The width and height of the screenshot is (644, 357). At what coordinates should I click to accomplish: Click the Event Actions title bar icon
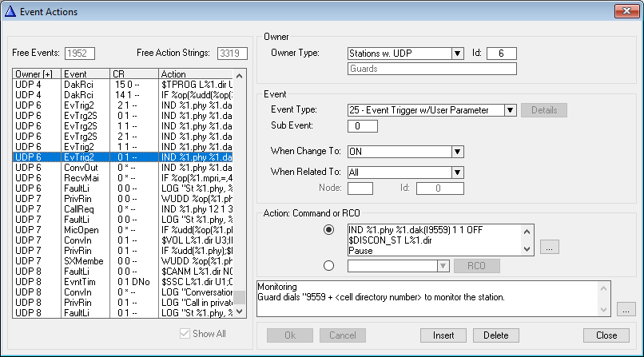tap(10, 11)
